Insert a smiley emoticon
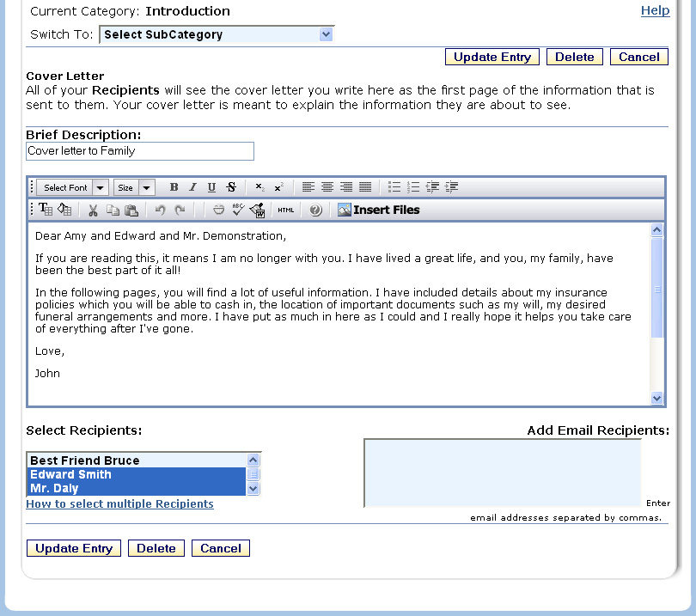 [218, 210]
